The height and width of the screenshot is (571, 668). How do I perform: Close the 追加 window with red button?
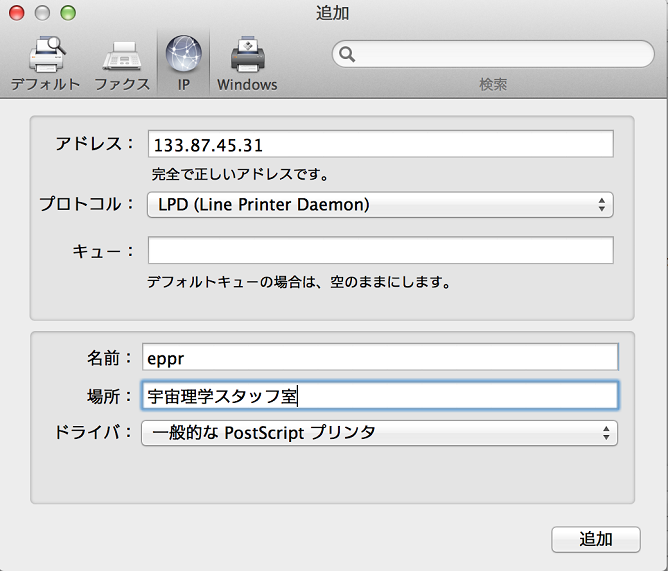(x=20, y=13)
